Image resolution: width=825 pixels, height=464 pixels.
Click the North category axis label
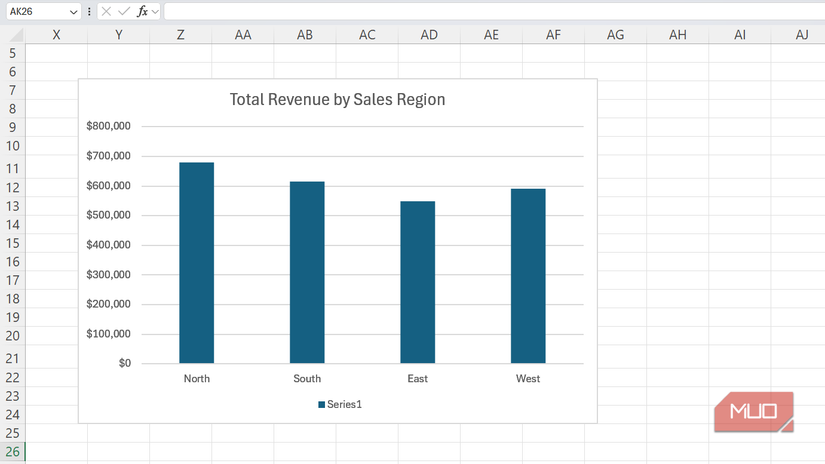pyautogui.click(x=197, y=379)
